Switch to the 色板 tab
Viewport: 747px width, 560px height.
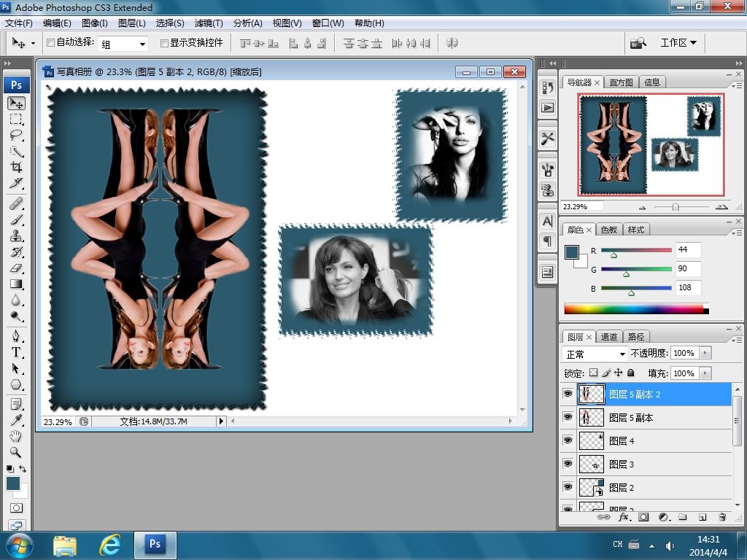609,230
